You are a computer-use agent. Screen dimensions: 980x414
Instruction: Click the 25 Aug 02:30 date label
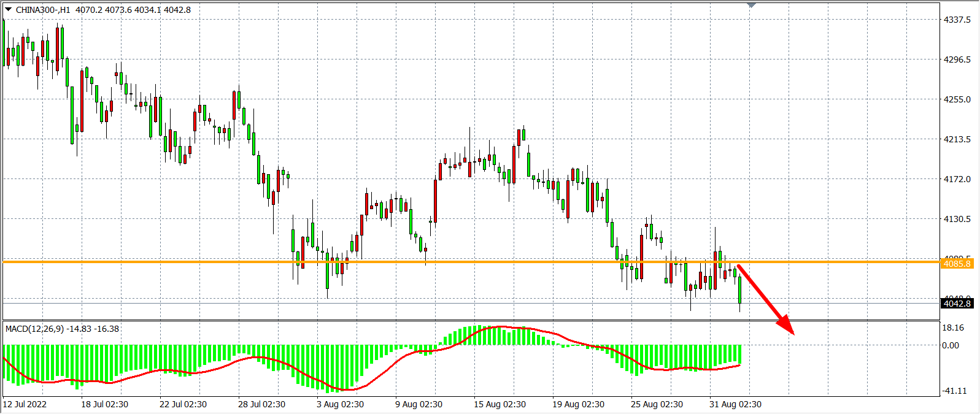(657, 404)
